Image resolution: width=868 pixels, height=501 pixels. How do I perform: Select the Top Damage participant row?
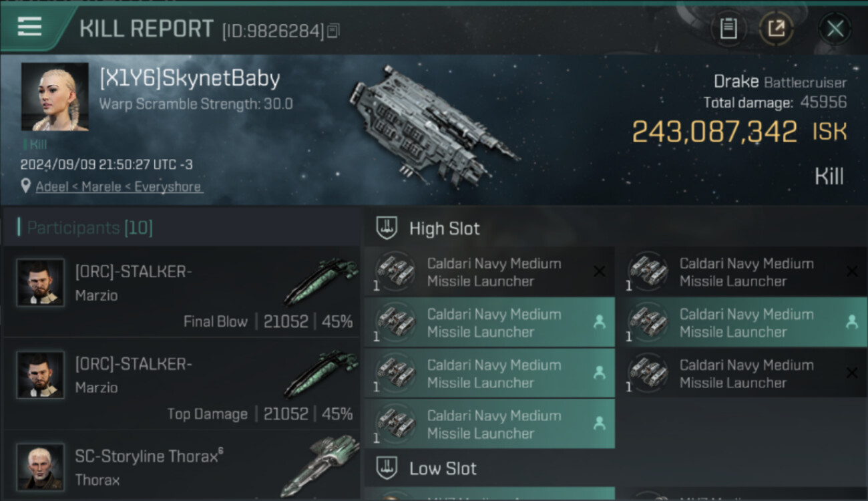pos(180,384)
